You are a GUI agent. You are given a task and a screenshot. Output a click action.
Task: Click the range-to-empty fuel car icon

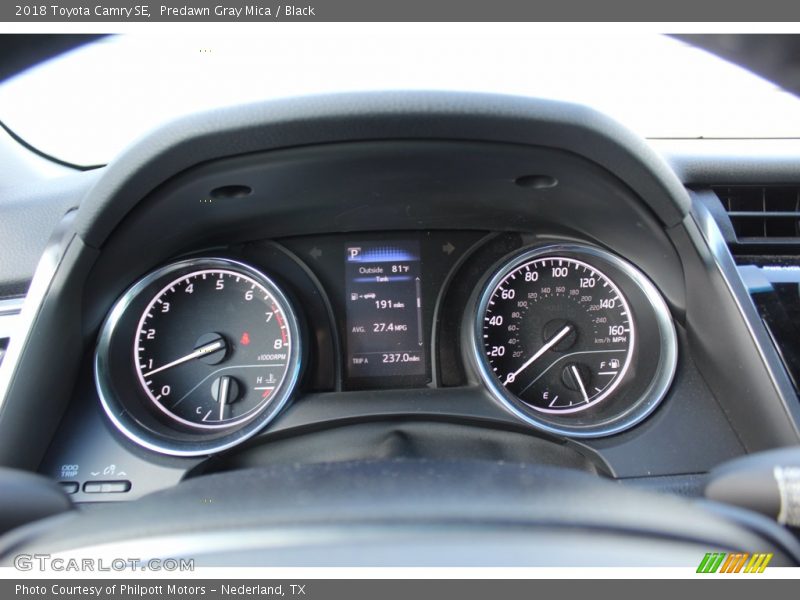[x=363, y=296]
